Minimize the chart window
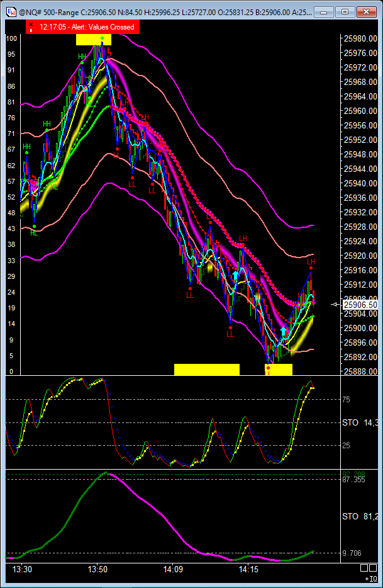This screenshot has width=383, height=588. pyautogui.click(x=327, y=11)
